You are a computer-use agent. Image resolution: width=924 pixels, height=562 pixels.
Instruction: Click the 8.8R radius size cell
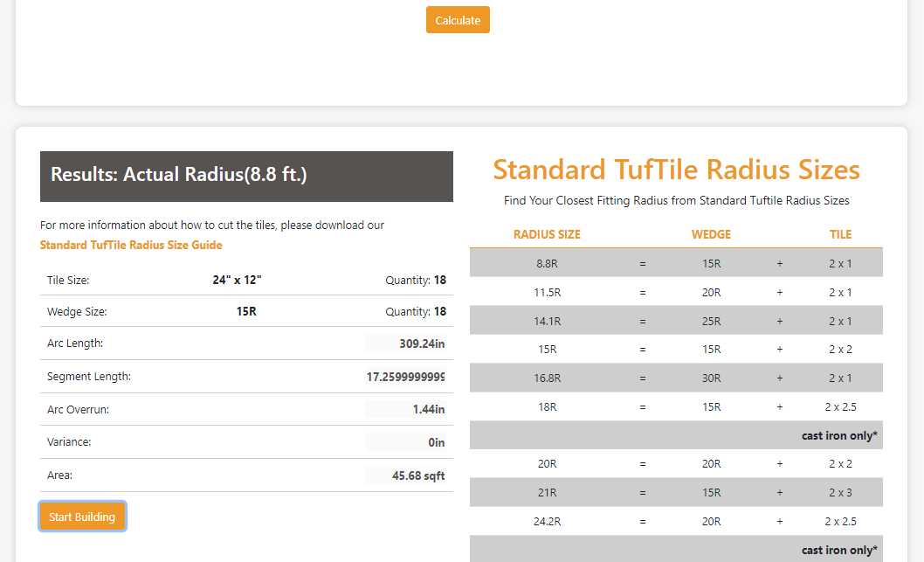coord(547,264)
